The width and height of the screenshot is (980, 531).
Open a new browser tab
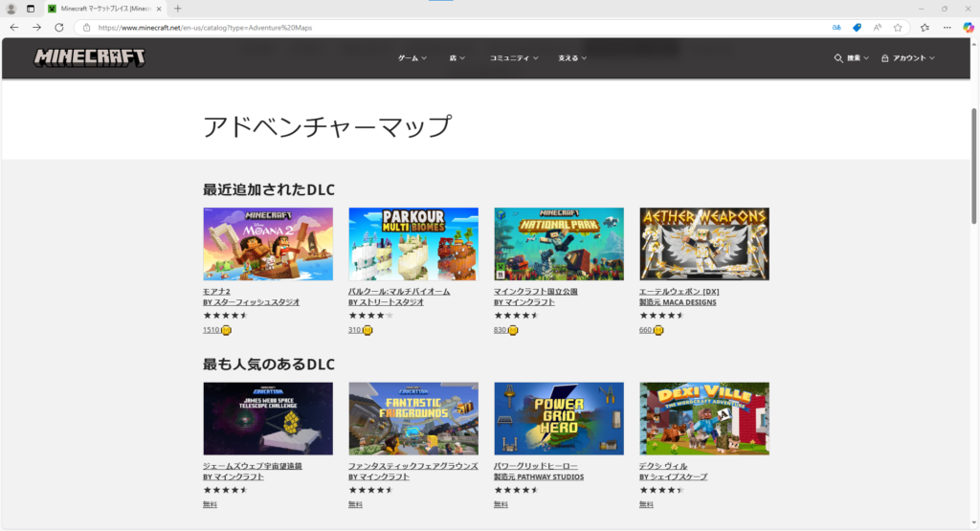click(178, 9)
